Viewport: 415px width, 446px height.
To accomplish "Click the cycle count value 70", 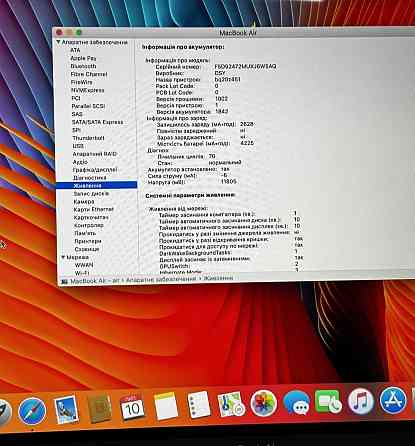I will (x=212, y=156).
